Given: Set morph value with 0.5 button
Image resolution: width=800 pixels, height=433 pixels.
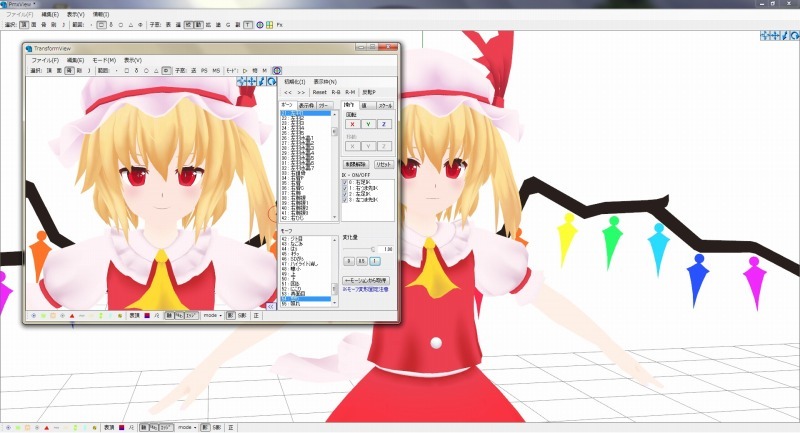Looking at the screenshot, I should pos(362,261).
